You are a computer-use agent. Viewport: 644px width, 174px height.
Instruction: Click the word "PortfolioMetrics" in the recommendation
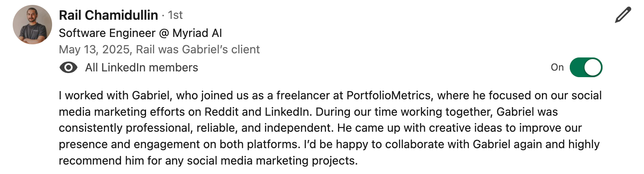[x=388, y=96]
